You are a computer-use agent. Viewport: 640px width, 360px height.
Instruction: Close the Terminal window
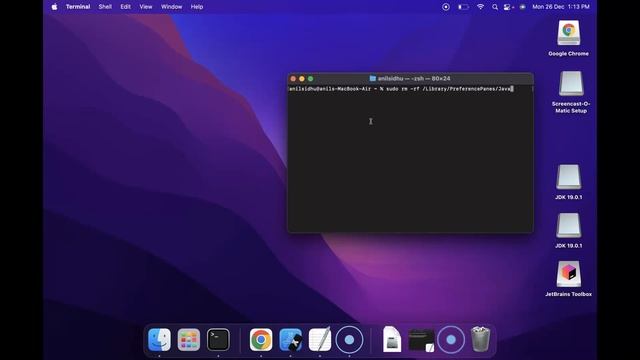(293, 79)
